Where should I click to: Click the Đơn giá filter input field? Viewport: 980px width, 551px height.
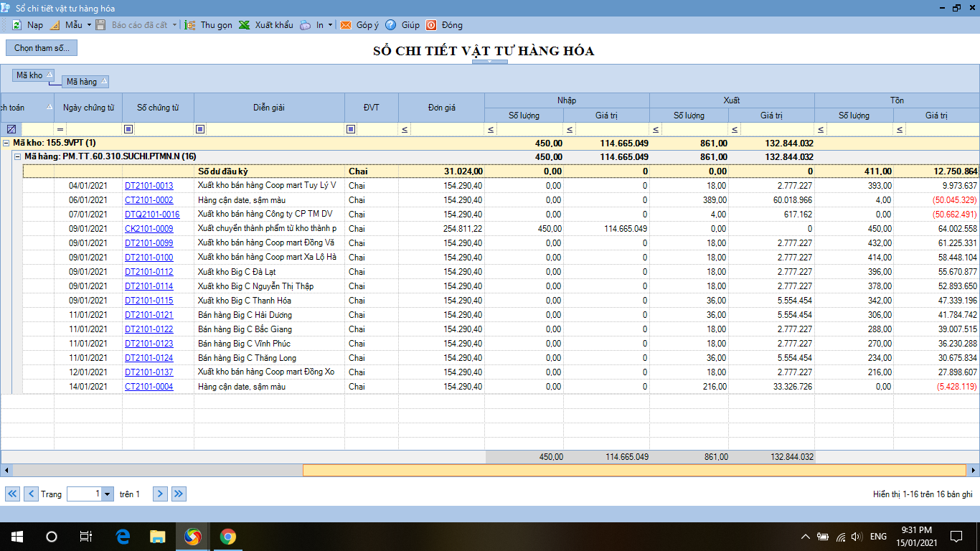[448, 129]
